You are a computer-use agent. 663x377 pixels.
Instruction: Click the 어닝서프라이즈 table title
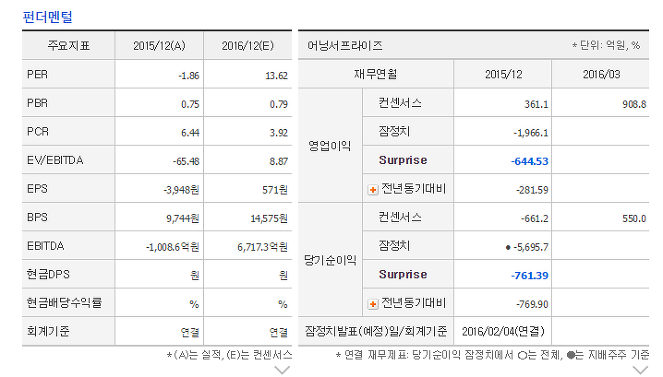345,46
